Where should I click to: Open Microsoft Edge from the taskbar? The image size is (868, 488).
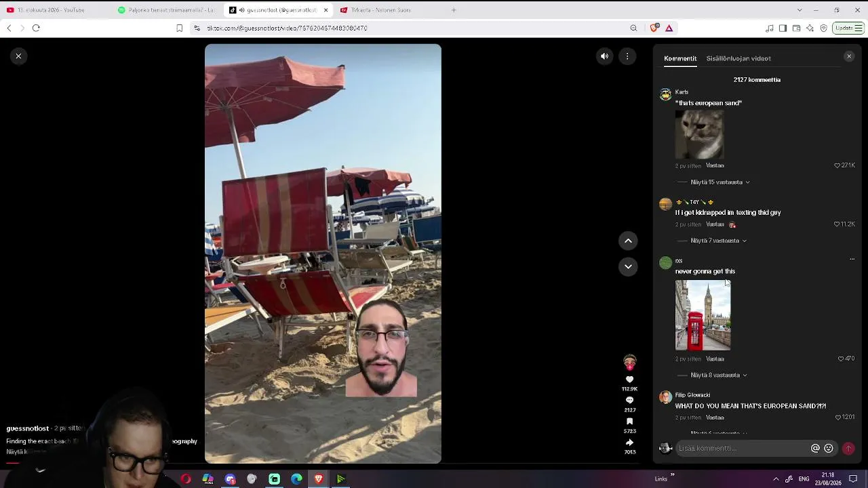click(296, 479)
